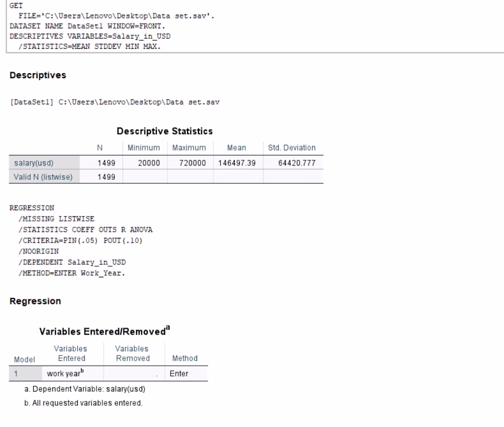This screenshot has height=427, width=504.
Task: Click footnote b. All requested variables entered
Action: coord(84,403)
